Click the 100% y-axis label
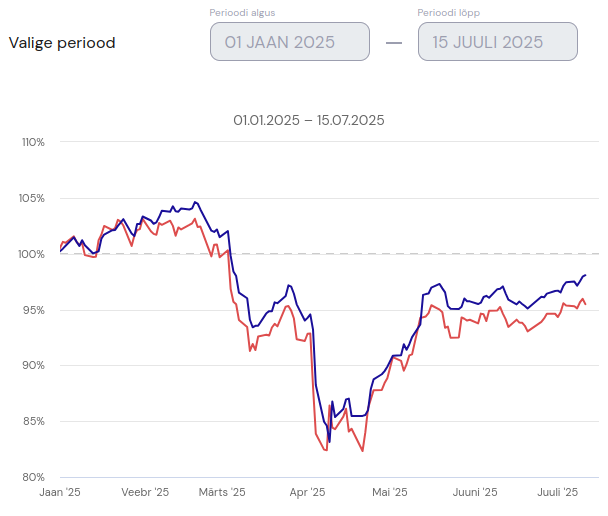Screen dimensions: 608x516 [33, 254]
